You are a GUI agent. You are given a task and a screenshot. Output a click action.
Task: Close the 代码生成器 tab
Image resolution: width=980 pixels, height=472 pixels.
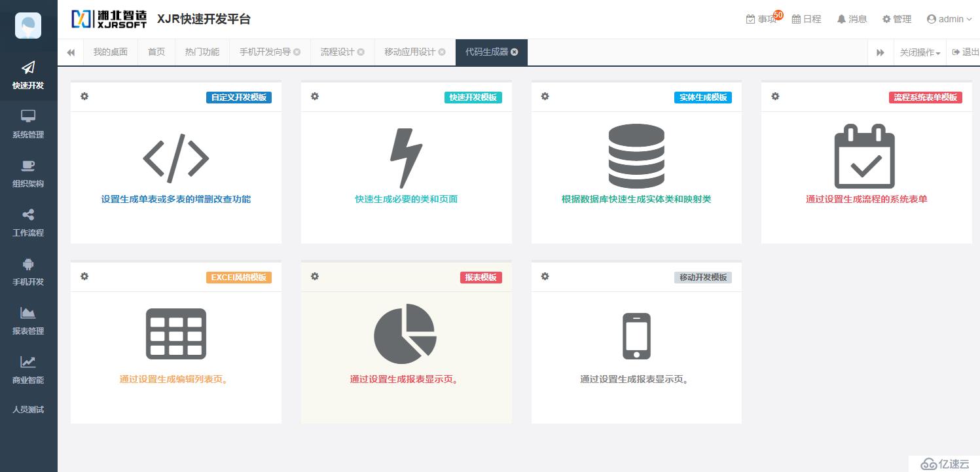coord(515,52)
